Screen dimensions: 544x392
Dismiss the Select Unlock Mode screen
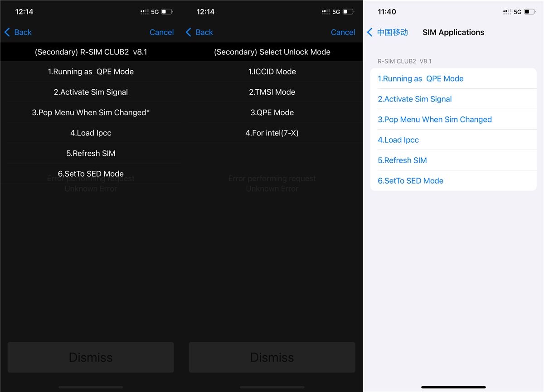272,357
